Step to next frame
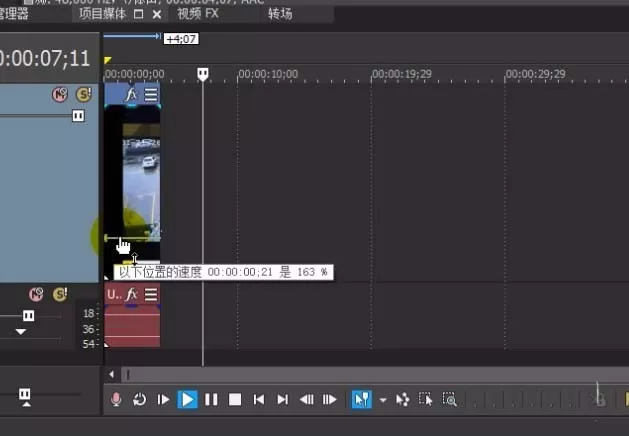The image size is (629, 436). click(x=330, y=399)
